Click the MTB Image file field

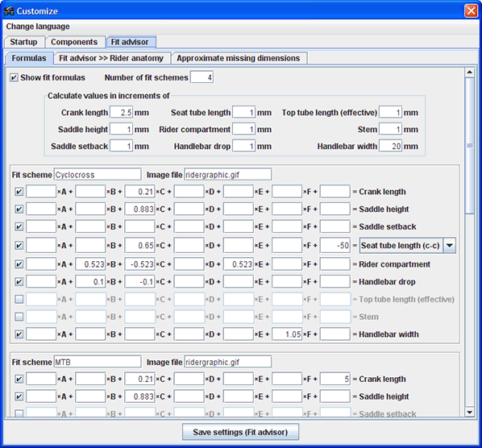pos(228,362)
